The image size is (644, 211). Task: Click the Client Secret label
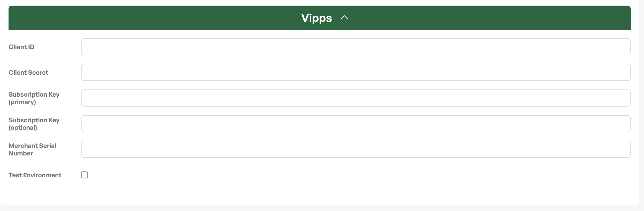point(28,73)
